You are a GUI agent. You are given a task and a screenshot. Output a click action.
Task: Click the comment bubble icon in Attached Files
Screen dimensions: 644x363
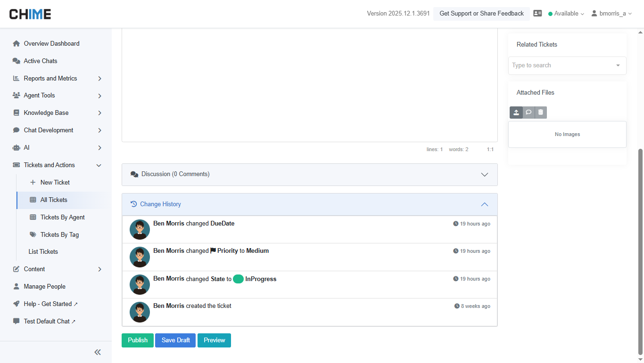528,113
